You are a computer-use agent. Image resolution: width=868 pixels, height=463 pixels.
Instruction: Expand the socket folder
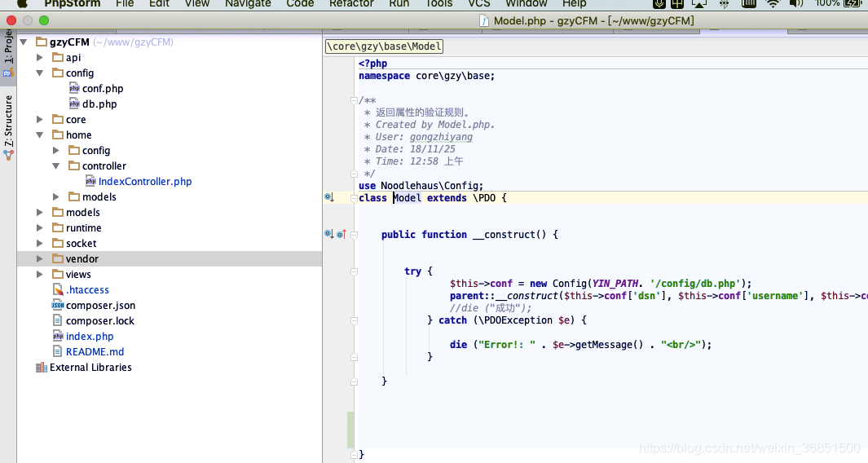pyautogui.click(x=39, y=244)
